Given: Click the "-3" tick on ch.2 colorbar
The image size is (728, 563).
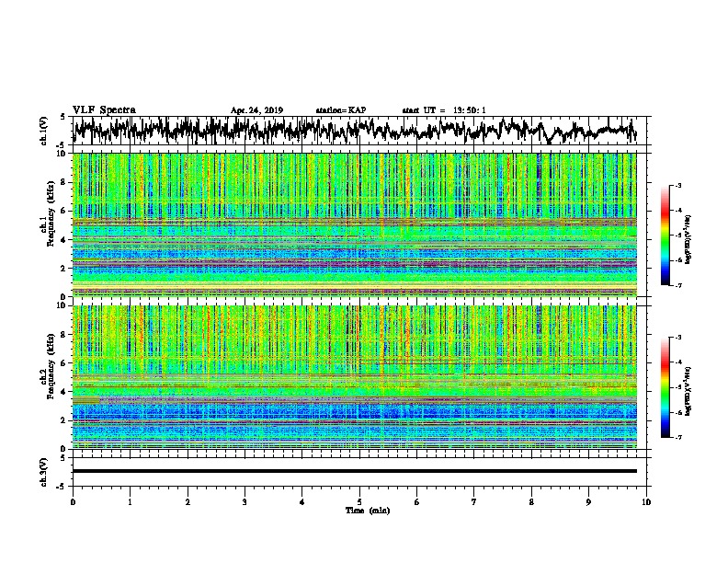Looking at the screenshot, I should coord(678,338).
